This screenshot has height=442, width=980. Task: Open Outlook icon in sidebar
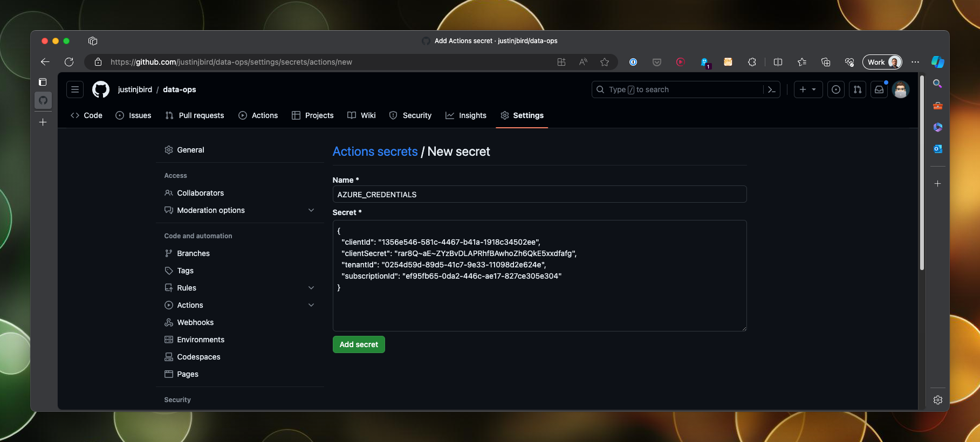pos(938,149)
